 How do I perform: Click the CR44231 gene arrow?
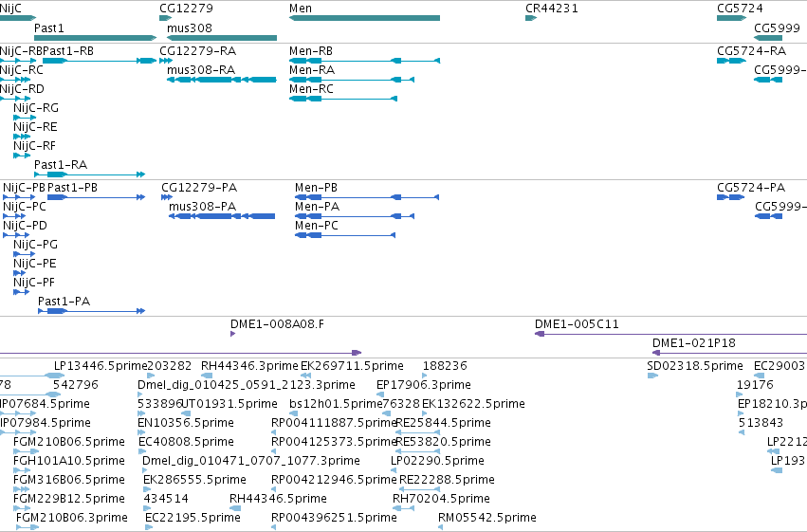click(x=531, y=18)
